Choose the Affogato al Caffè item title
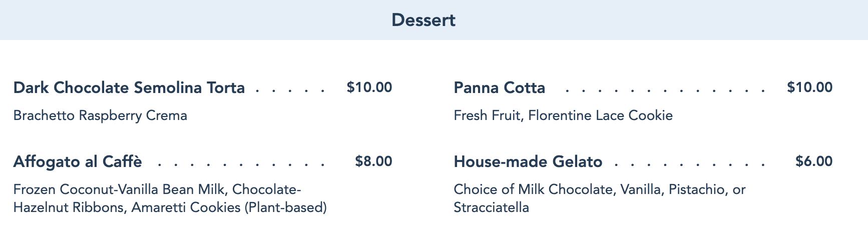 pyautogui.click(x=78, y=161)
